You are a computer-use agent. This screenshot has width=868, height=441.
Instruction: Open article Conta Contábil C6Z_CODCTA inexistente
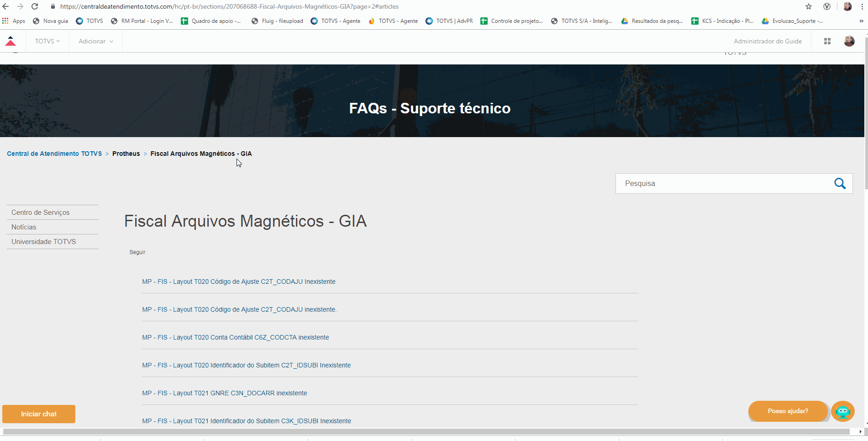coord(236,337)
